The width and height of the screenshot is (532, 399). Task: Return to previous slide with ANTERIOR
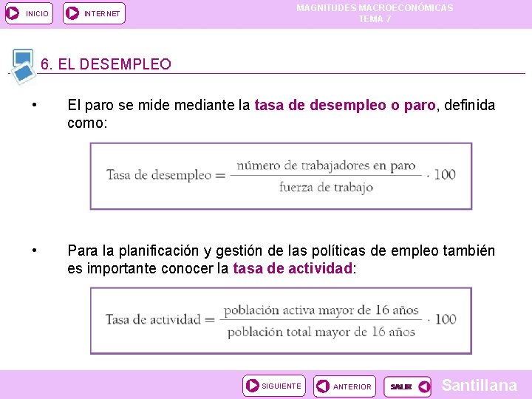[344, 386]
